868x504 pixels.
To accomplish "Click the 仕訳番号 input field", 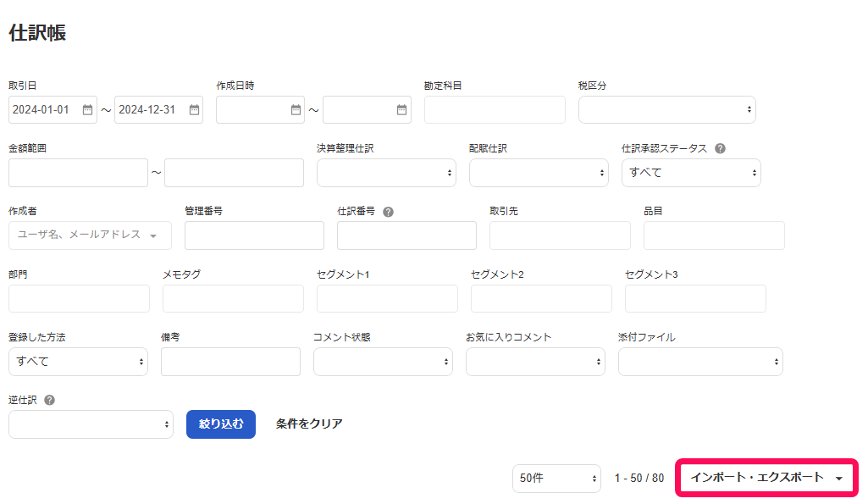I will pos(406,235).
